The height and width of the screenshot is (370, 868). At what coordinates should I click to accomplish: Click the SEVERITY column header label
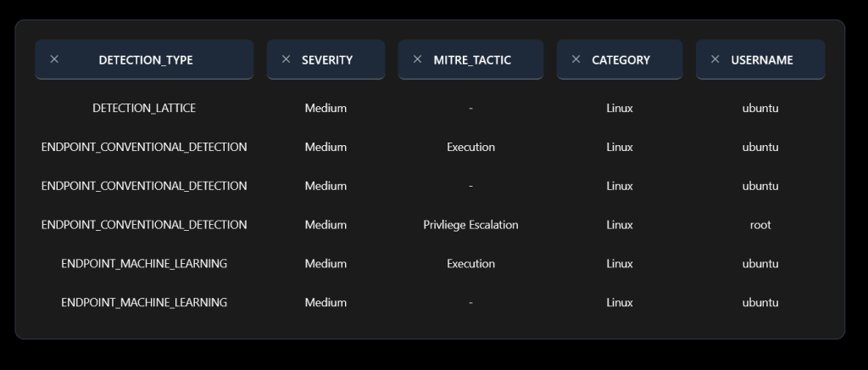(x=327, y=60)
